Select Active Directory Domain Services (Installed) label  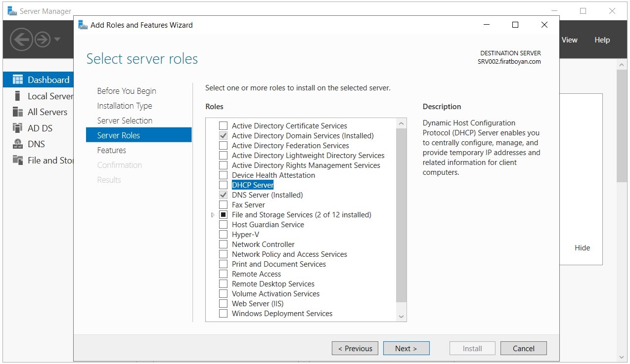coord(303,136)
